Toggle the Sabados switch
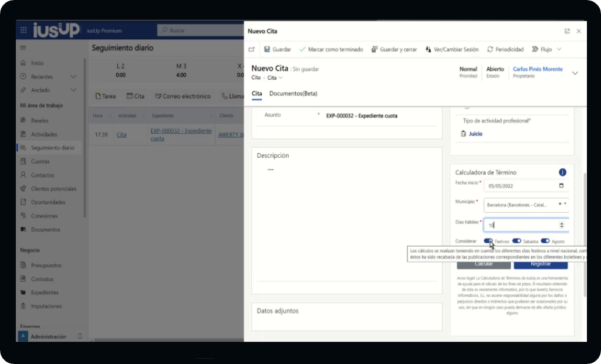The image size is (601, 364). tap(516, 241)
